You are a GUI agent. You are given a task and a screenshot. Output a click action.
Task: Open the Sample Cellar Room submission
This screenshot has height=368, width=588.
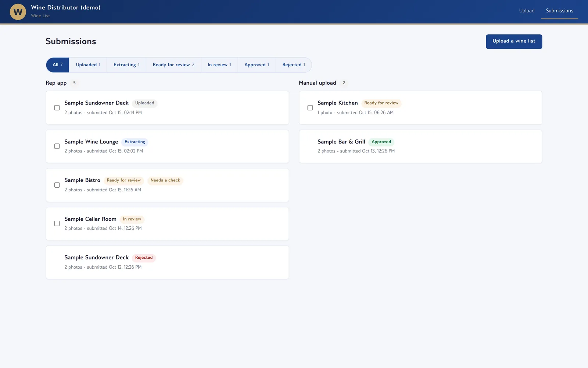point(167,223)
